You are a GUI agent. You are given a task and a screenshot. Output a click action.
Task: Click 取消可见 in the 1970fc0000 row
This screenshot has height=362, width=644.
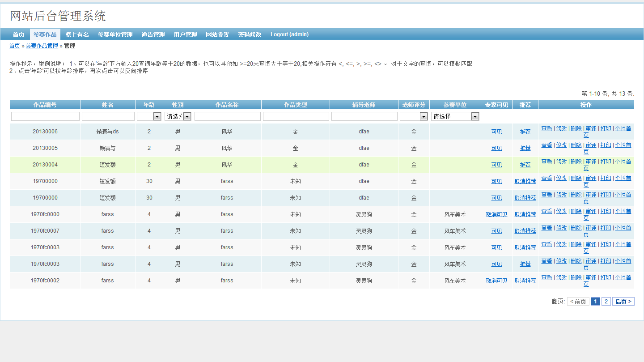[496, 214]
